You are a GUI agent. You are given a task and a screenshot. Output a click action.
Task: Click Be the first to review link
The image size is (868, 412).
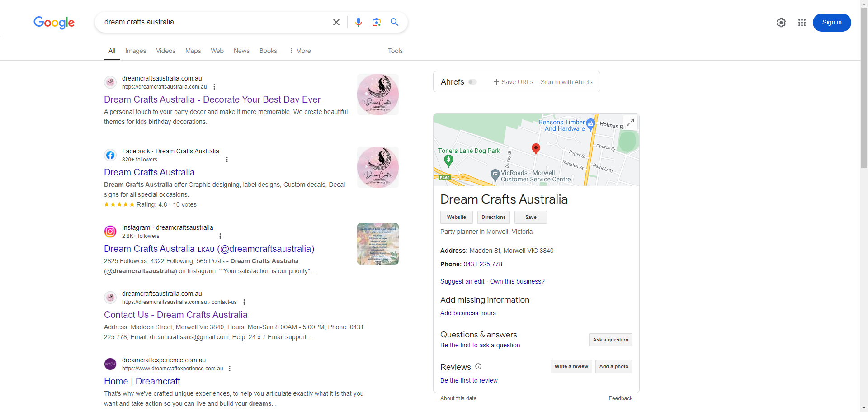click(x=469, y=380)
